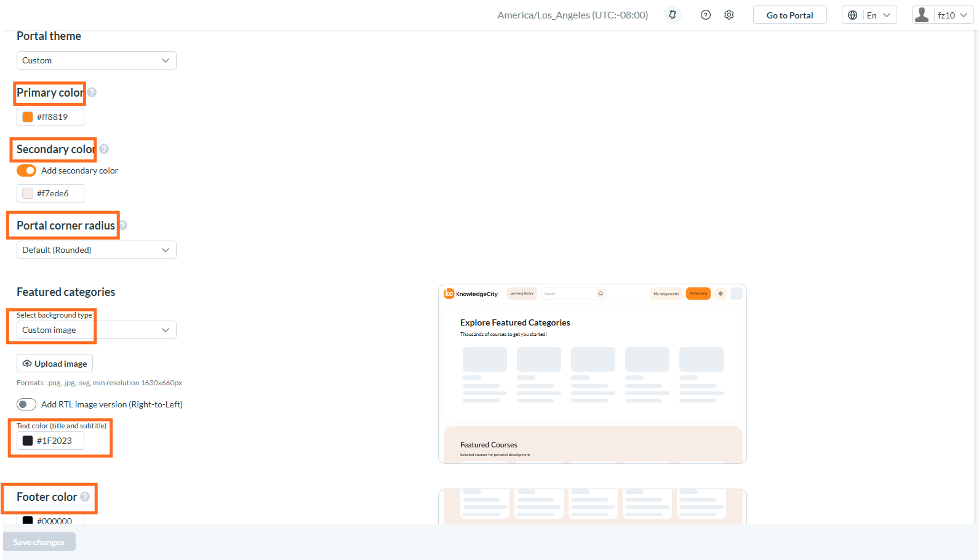This screenshot has width=979, height=560.
Task: Click the black footer color swatch
Action: tap(28, 520)
